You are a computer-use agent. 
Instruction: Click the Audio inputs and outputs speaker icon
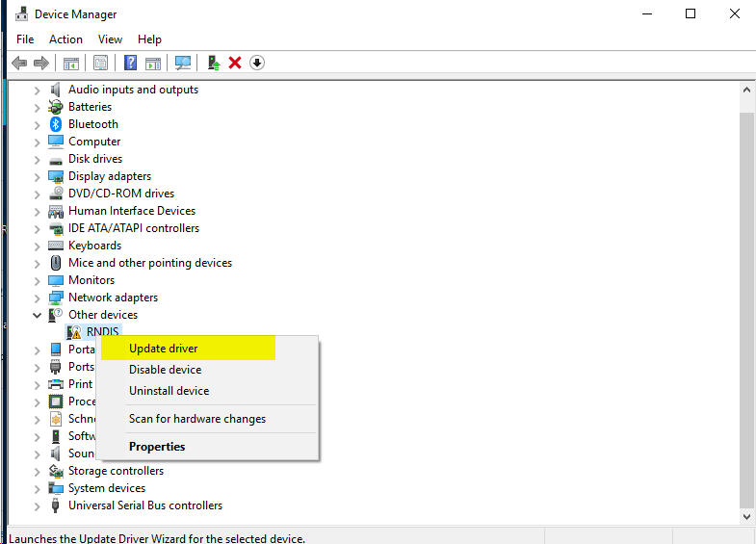tap(56, 90)
